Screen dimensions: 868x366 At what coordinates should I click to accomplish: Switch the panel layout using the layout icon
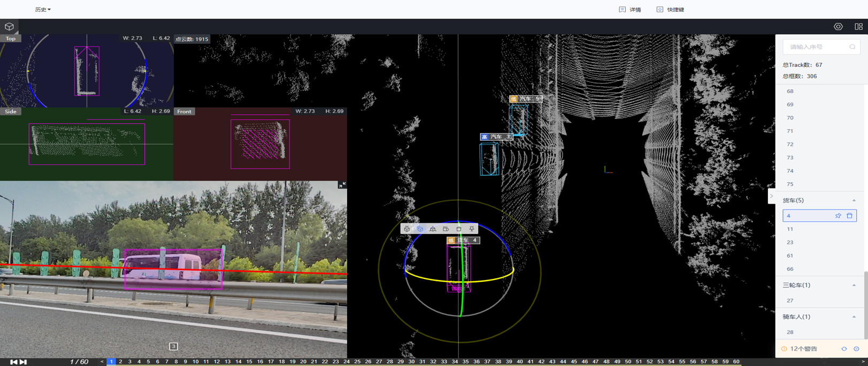(858, 27)
